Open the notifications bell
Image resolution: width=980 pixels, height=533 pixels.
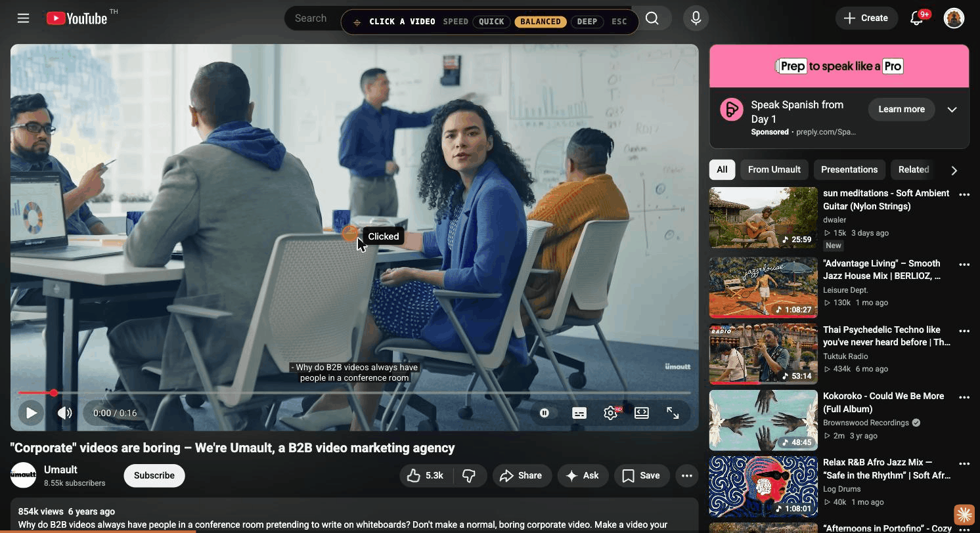pyautogui.click(x=917, y=18)
